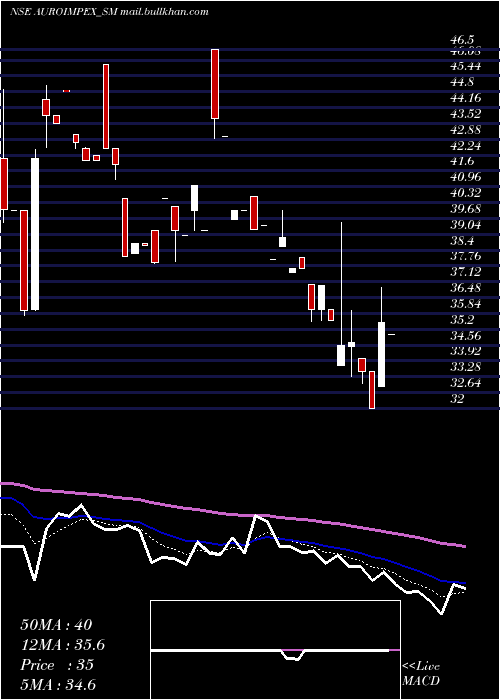The width and height of the screenshot is (500, 700).
Task: Click the 5MA : 34.6 readout
Action: coord(58,685)
